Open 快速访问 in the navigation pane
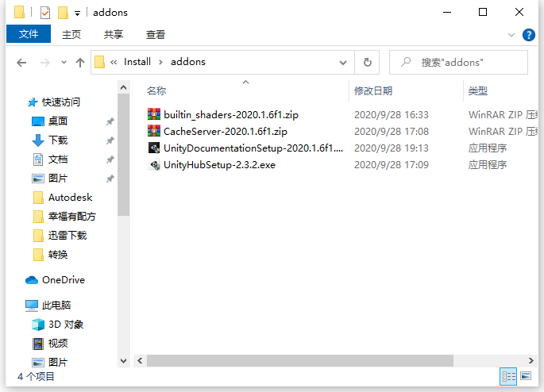 60,102
